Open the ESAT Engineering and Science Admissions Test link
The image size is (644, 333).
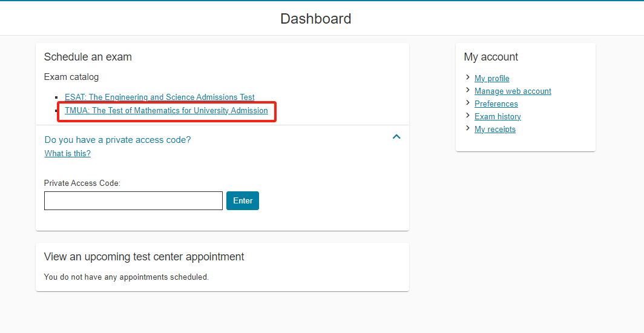click(x=160, y=97)
